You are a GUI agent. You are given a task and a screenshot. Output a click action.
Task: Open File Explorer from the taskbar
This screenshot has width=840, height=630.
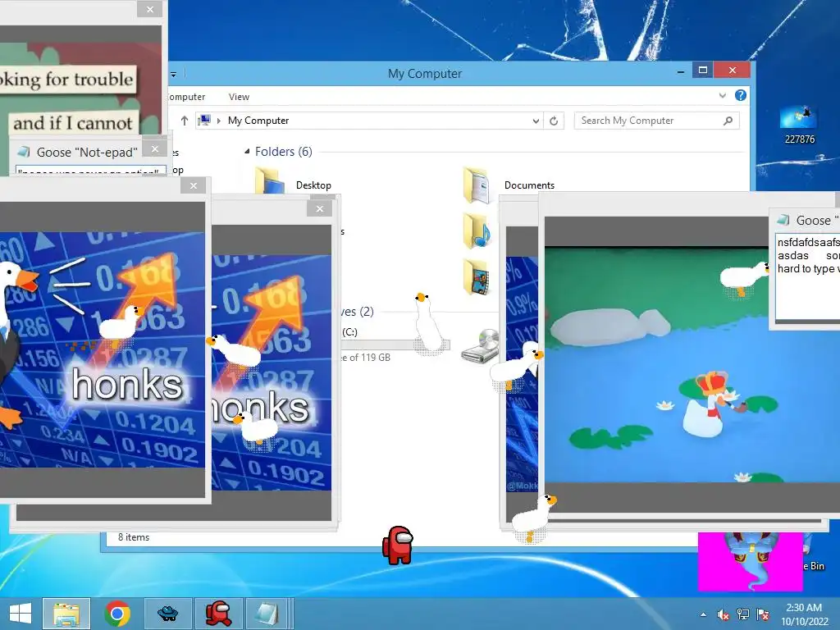[x=66, y=614]
